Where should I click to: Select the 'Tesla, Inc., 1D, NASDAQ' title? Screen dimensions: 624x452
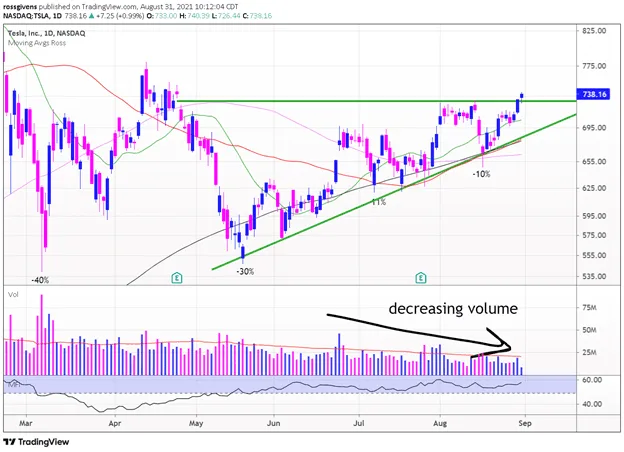pos(47,33)
